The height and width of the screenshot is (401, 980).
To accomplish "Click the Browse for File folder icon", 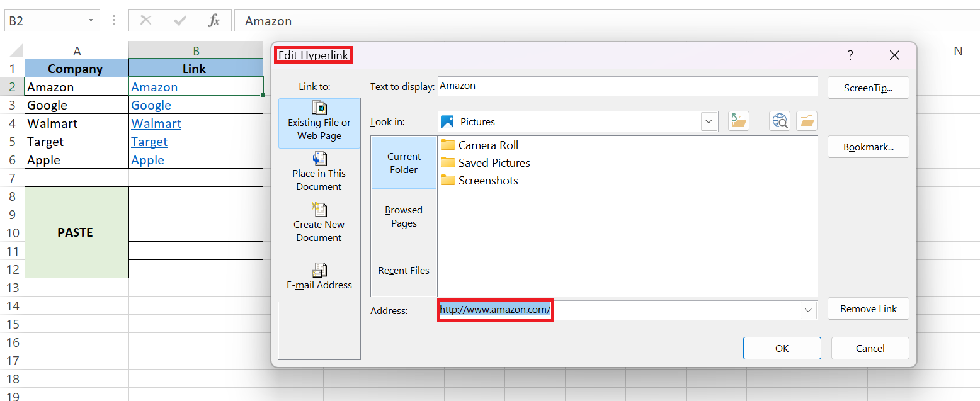I will point(807,121).
